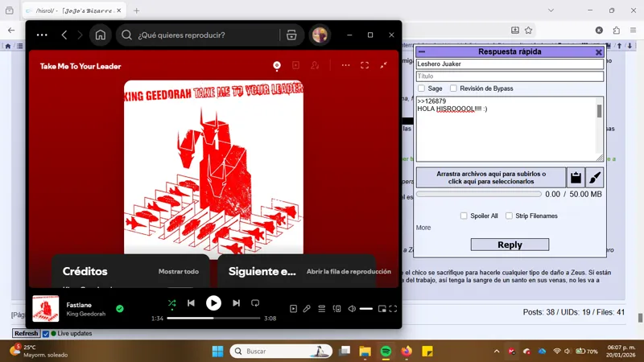
Task: Play the Fastlane track
Action: 213,303
